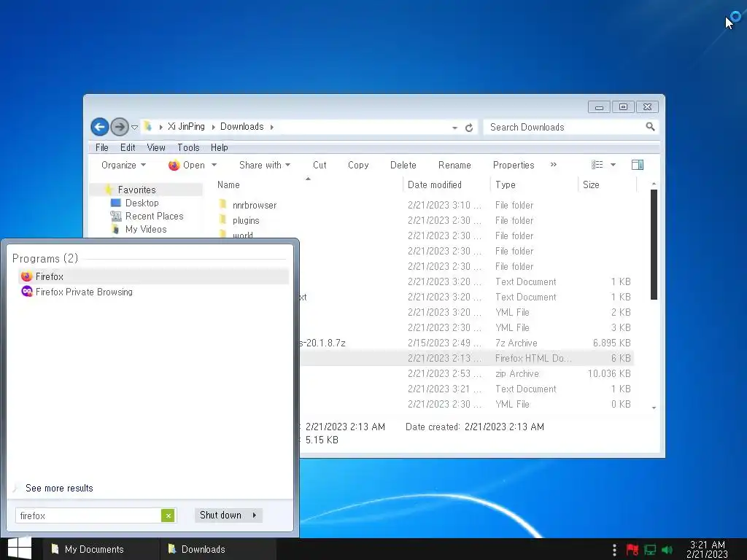Screen dimensions: 747x560
Task: Open the Edit menu
Action: pyautogui.click(x=127, y=147)
